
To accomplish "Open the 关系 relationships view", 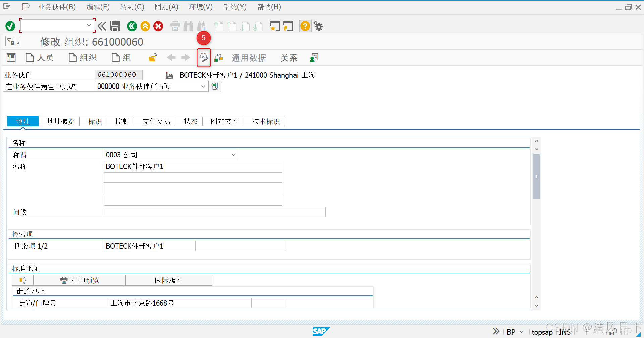I will pyautogui.click(x=289, y=58).
